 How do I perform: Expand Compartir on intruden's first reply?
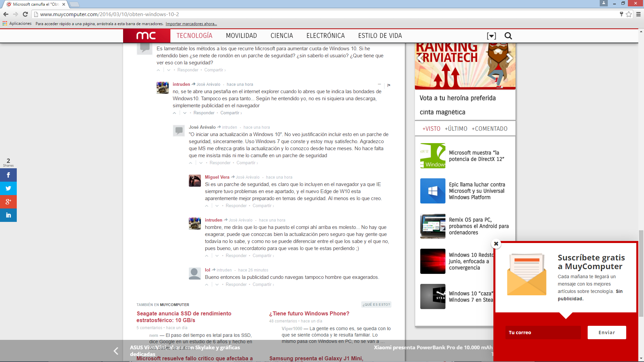[231, 113]
